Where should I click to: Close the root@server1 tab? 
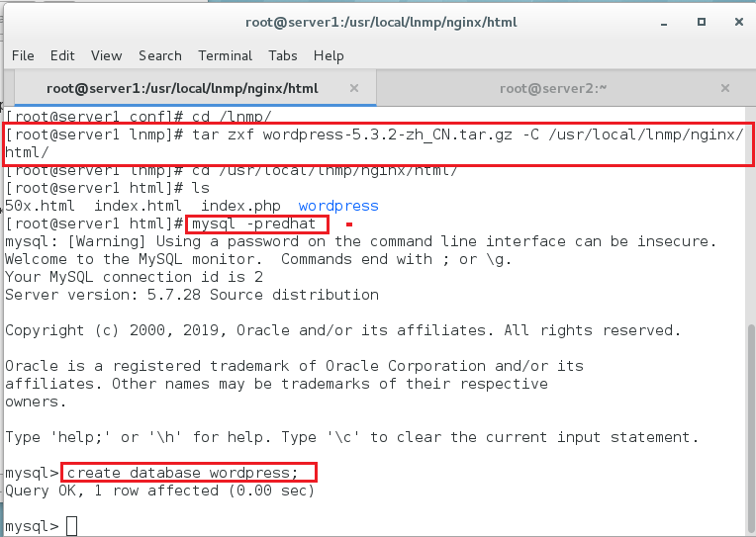click(354, 88)
